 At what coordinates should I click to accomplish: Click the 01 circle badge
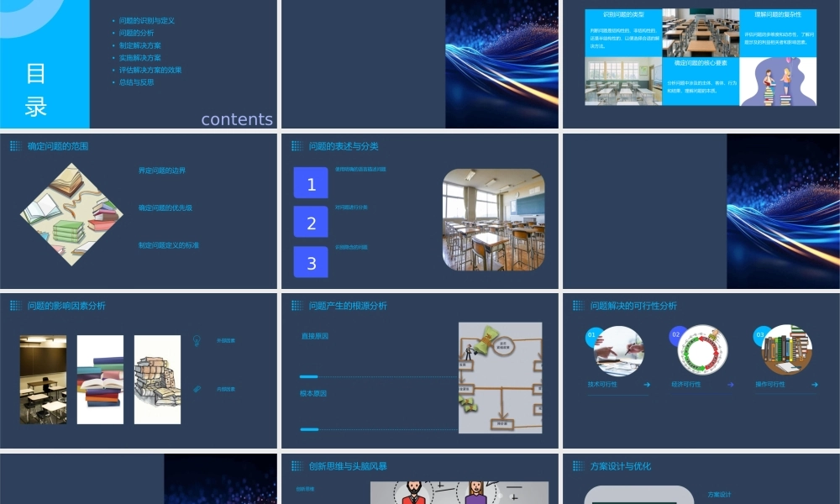[592, 335]
